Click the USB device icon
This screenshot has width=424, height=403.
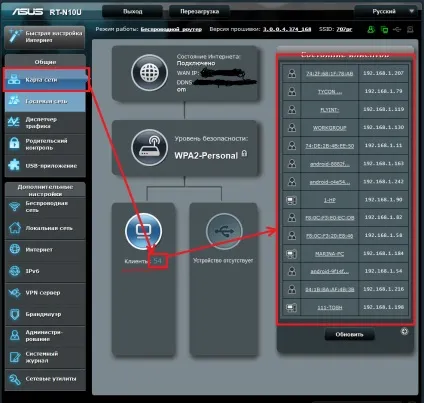[x=224, y=231]
